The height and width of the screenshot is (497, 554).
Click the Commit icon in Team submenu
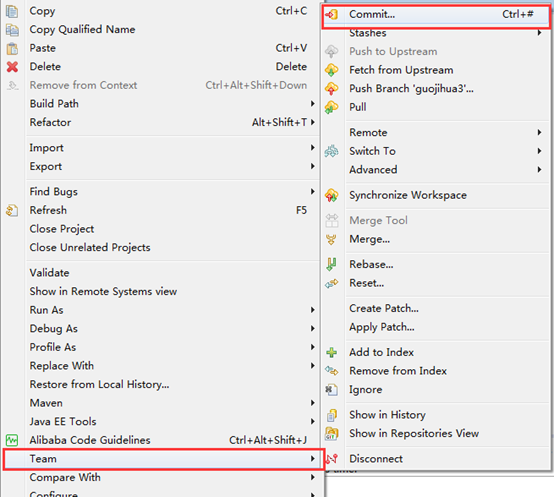coord(331,14)
